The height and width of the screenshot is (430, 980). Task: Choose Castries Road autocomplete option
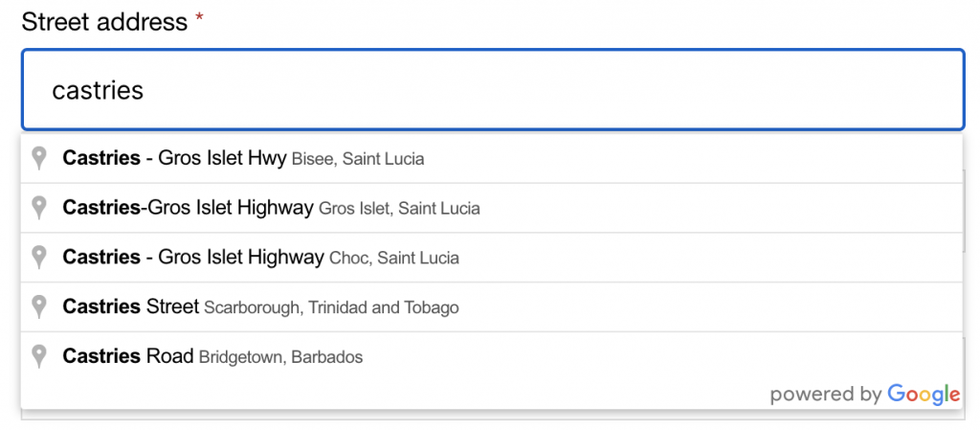(128, 357)
